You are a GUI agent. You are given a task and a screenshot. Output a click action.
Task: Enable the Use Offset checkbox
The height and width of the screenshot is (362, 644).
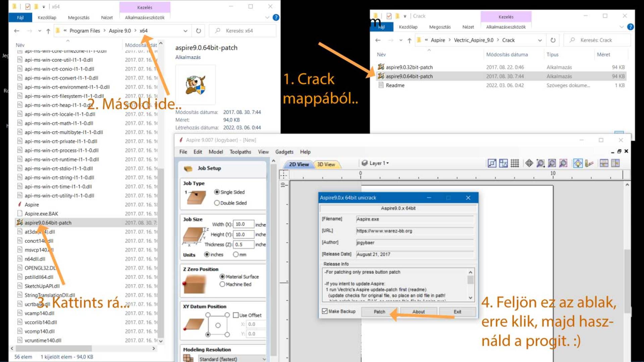point(236,315)
